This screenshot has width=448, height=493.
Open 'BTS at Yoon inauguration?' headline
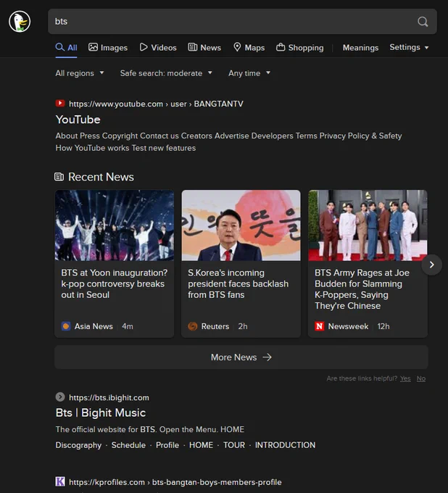pos(114,283)
